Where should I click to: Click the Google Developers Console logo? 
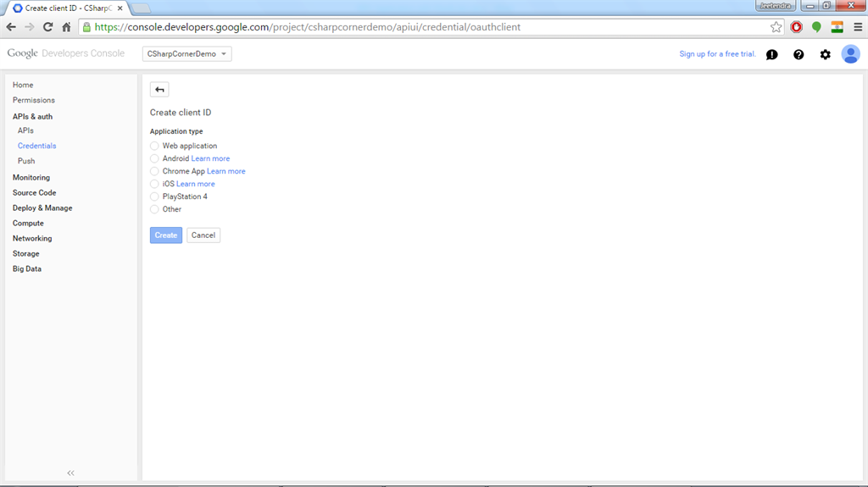coord(66,53)
